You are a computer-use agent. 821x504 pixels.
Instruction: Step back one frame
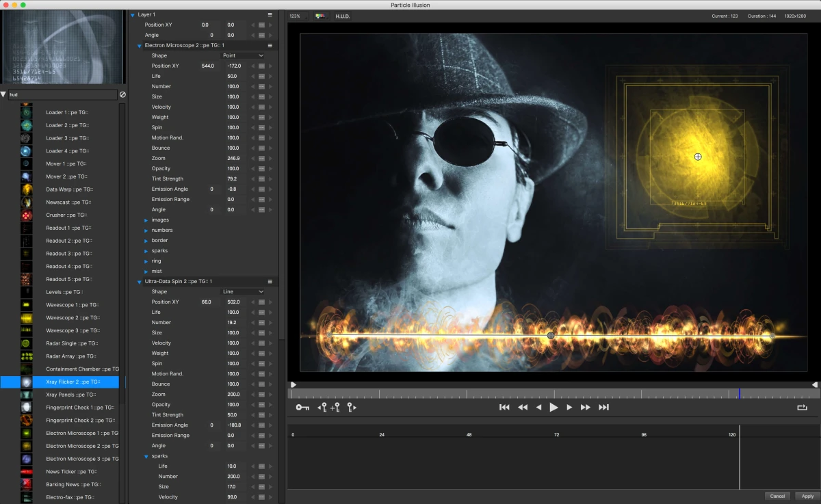[x=538, y=408]
